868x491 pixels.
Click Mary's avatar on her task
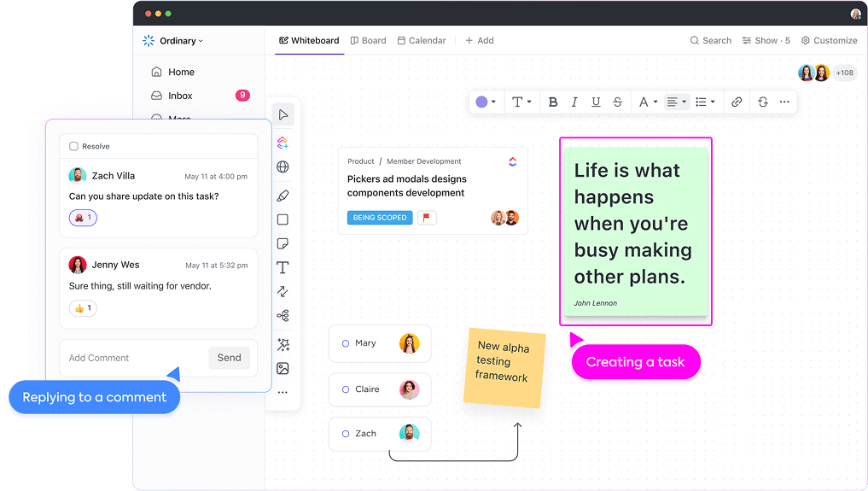point(409,343)
